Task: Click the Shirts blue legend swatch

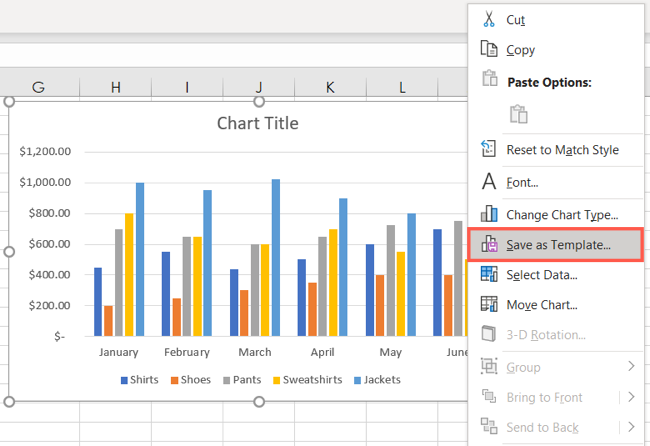Action: click(125, 380)
